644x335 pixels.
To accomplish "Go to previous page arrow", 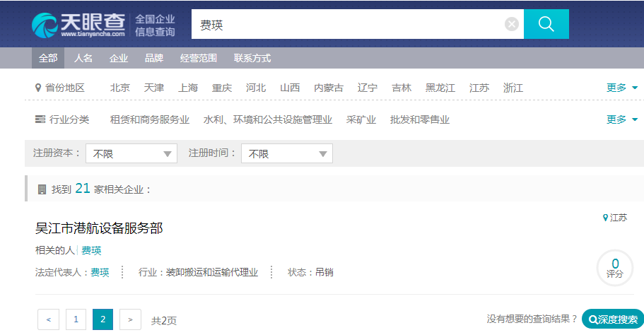I will pos(48,319).
